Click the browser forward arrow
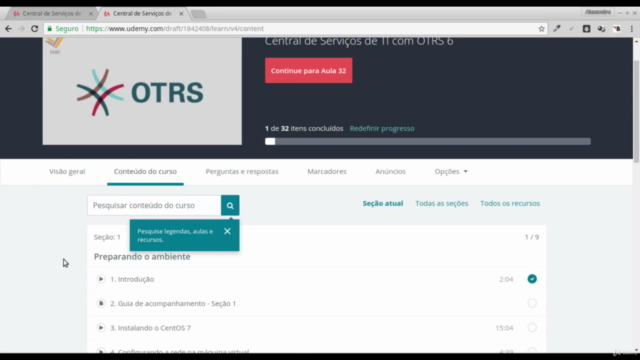Screen dimensions: 640x360 pyautogui.click(x=21, y=29)
